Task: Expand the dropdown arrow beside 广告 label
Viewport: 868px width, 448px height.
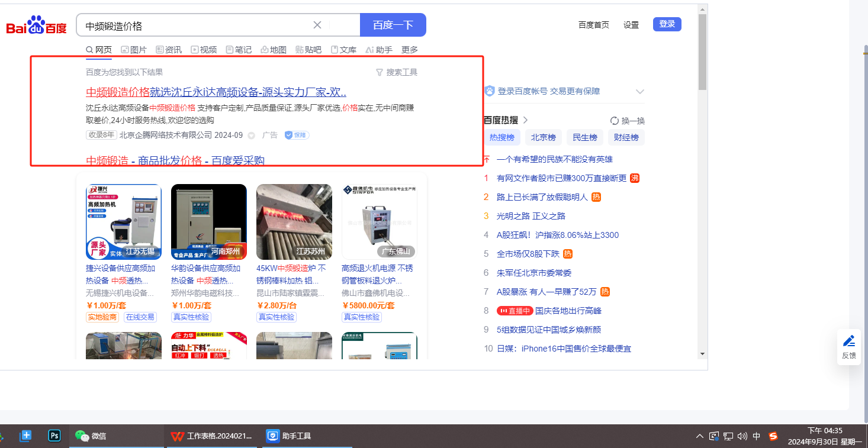Action: click(x=251, y=136)
